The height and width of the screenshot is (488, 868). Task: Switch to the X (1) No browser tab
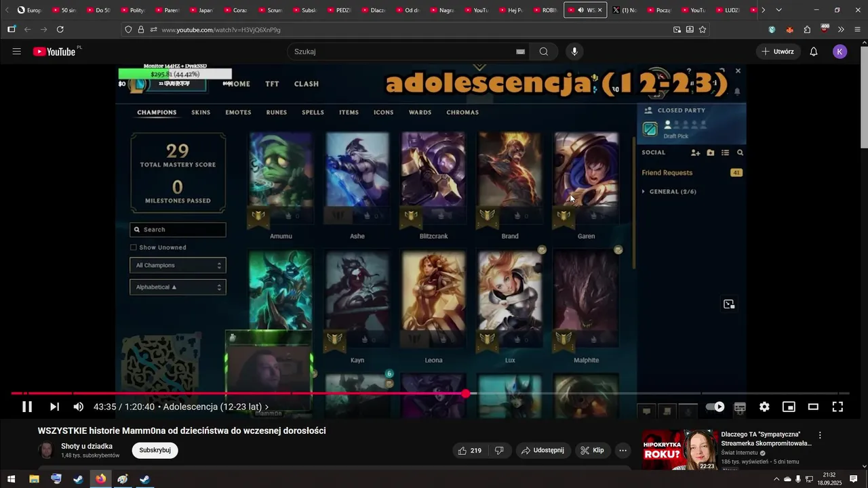pyautogui.click(x=624, y=10)
